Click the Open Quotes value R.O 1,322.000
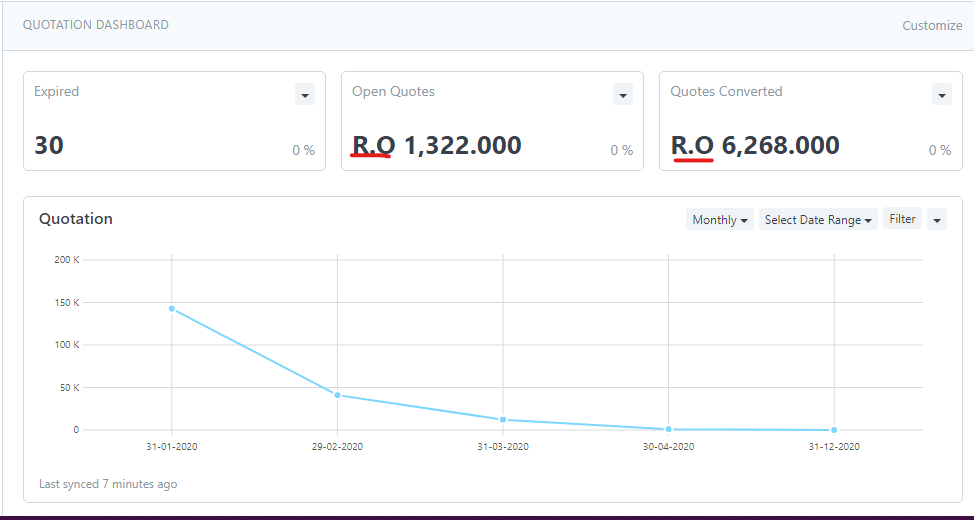The image size is (974, 520). point(437,145)
